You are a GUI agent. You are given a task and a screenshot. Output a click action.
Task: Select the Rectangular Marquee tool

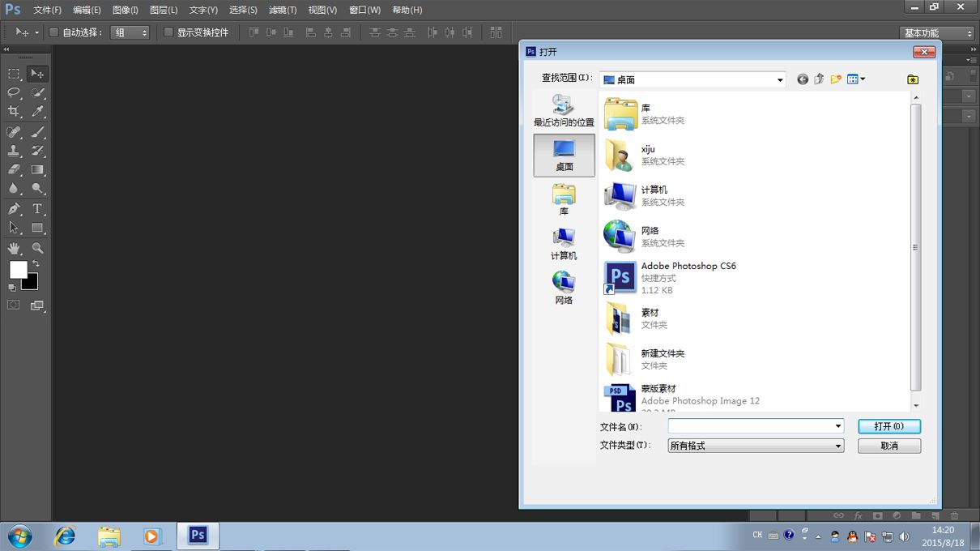14,74
